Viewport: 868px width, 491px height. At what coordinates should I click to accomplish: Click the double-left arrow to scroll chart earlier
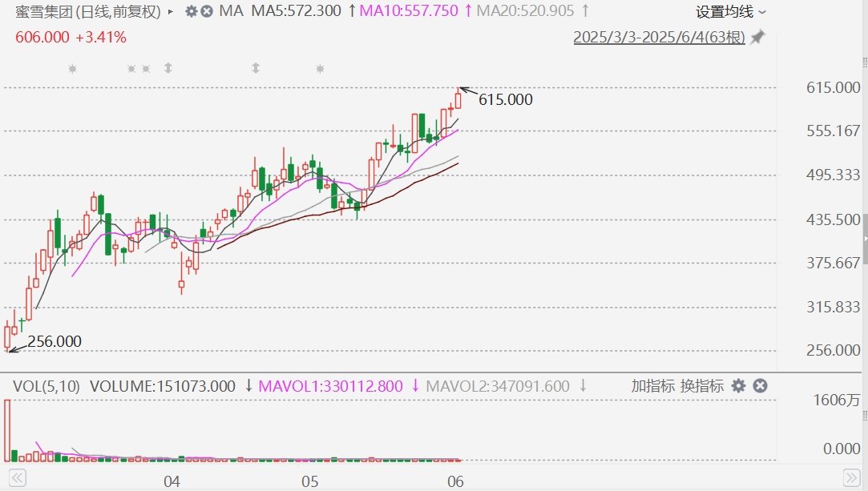pos(18,477)
